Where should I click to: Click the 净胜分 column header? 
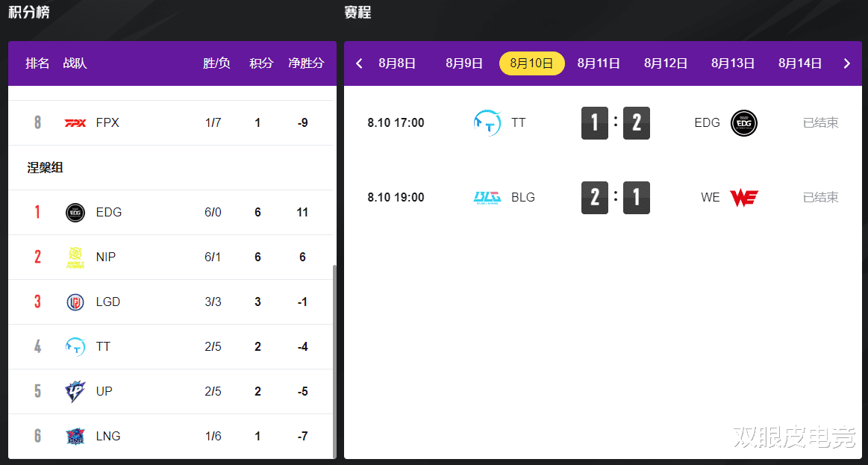(x=306, y=63)
